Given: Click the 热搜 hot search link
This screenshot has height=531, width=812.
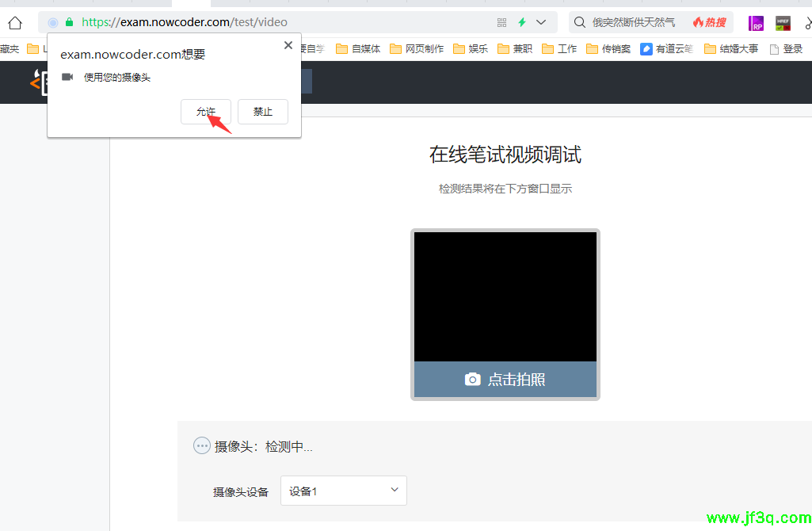Looking at the screenshot, I should coord(709,22).
